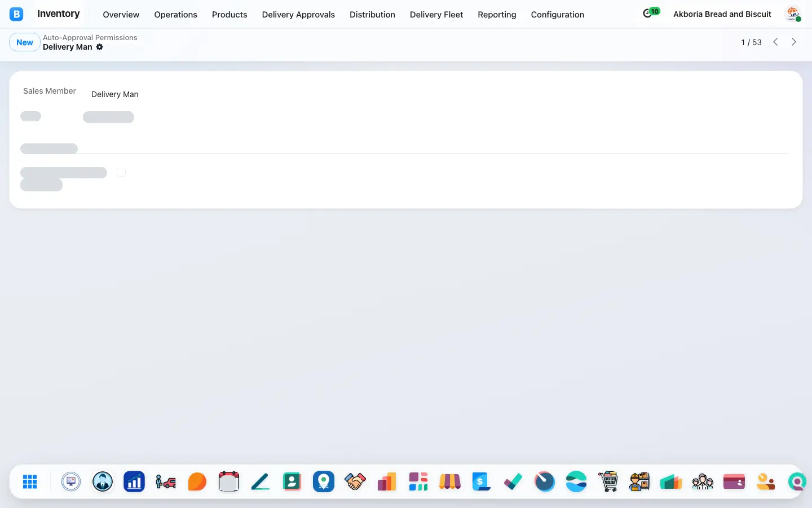Open the warehouse worker with boxes app
This screenshot has width=812, height=508.
(639, 481)
